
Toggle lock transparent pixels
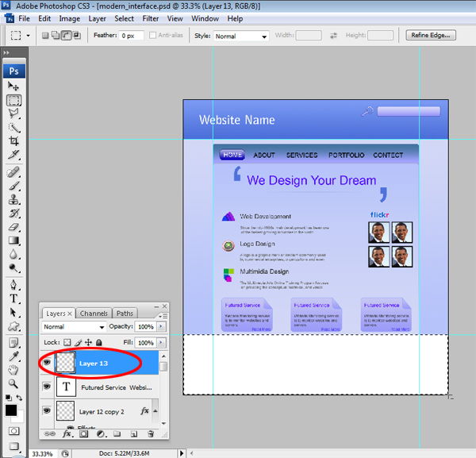(x=67, y=343)
